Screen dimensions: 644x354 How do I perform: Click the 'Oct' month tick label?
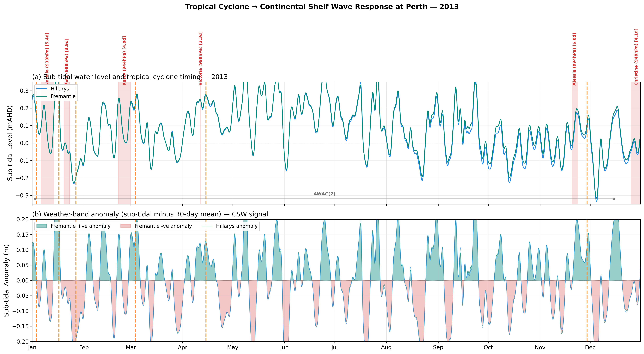(488, 348)
